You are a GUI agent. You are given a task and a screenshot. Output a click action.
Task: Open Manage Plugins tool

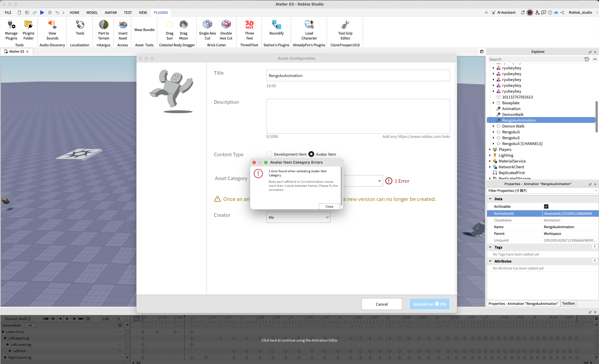pyautogui.click(x=11, y=30)
